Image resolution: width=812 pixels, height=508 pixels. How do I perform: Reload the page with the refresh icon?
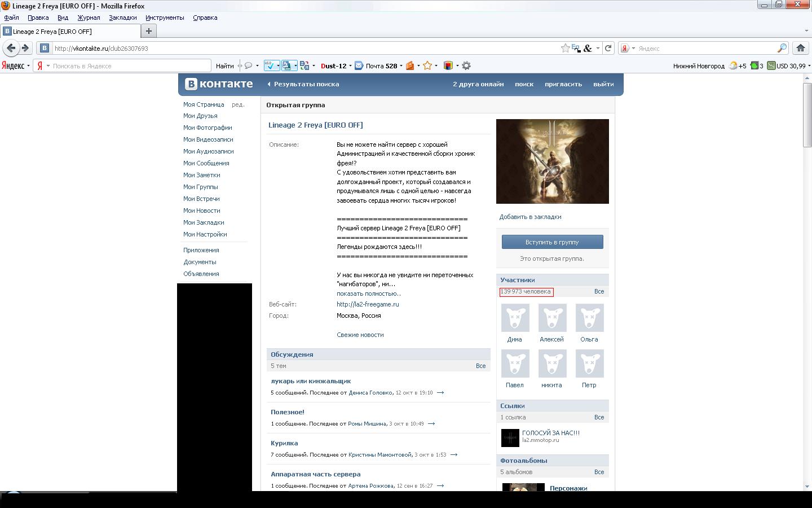tap(608, 48)
